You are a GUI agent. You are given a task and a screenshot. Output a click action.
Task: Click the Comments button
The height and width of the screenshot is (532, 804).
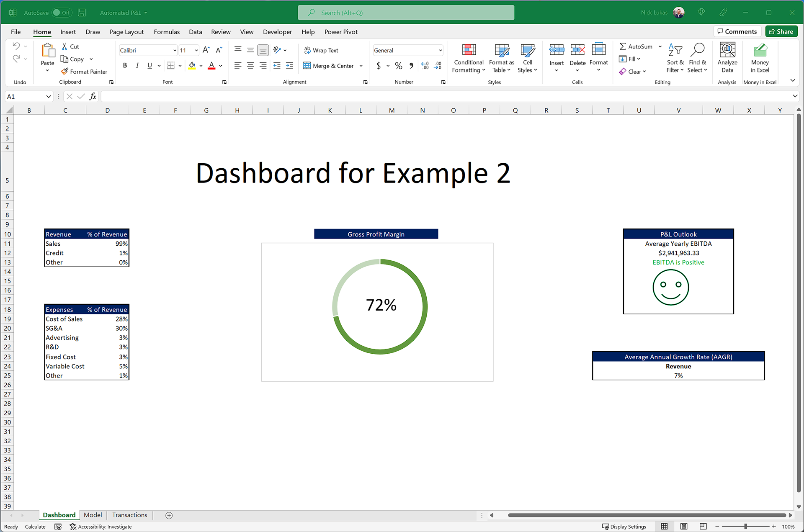coord(737,31)
